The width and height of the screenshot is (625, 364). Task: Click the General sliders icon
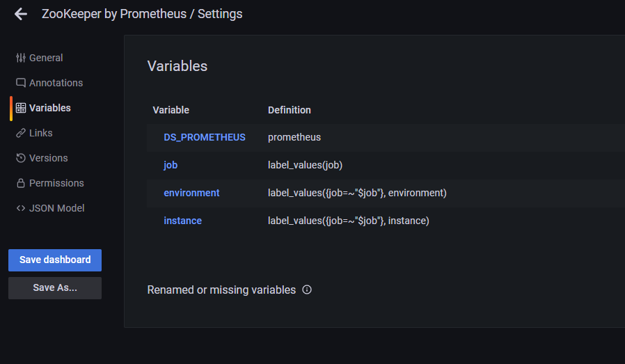tap(21, 58)
